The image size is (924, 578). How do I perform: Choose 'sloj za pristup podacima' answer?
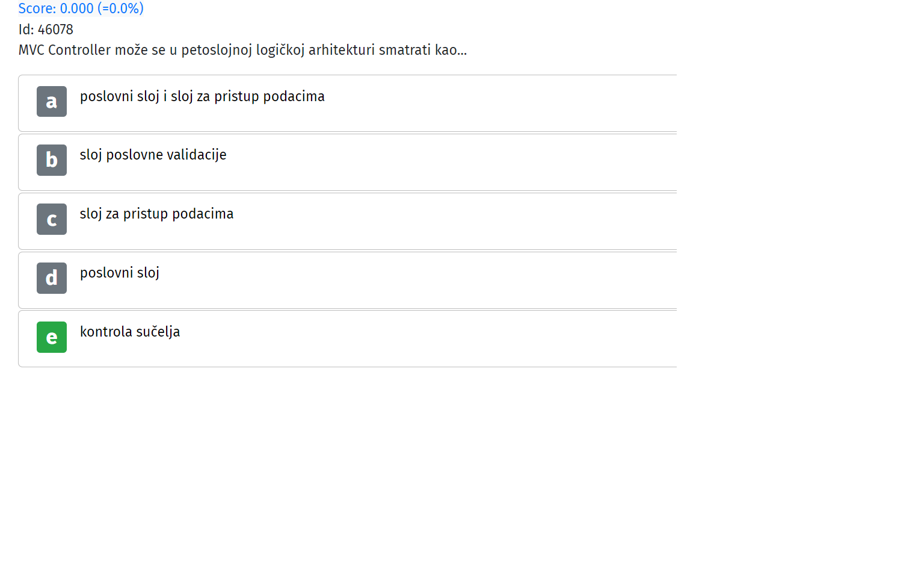[x=156, y=214]
